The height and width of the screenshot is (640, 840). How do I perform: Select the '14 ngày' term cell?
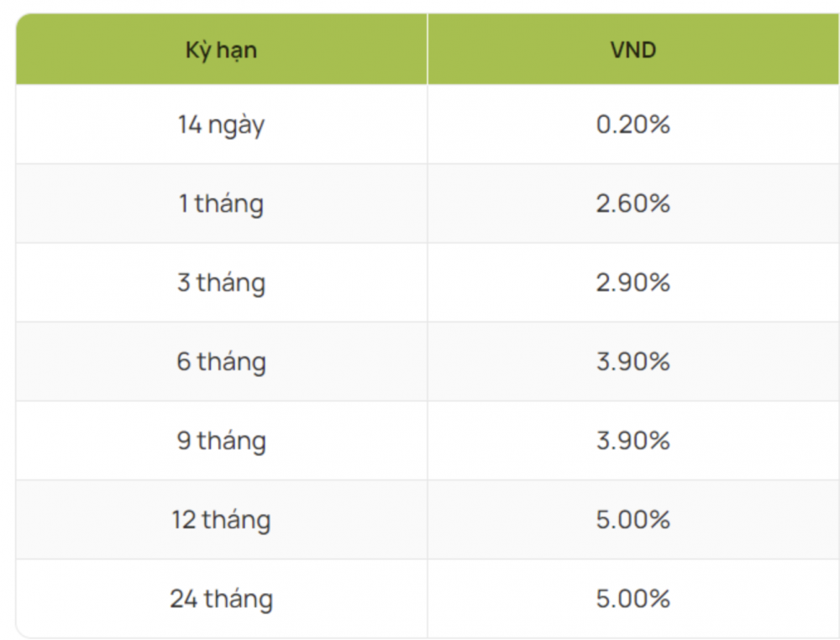[221, 125]
